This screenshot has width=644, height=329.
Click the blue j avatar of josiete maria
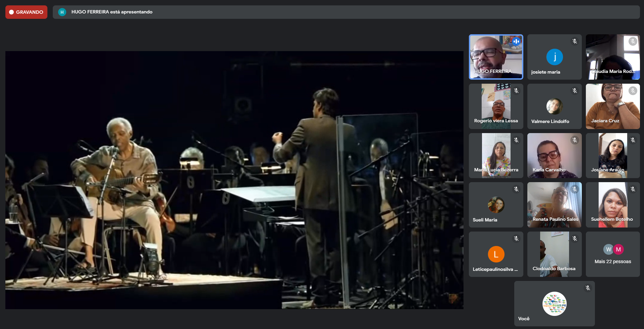(x=554, y=57)
